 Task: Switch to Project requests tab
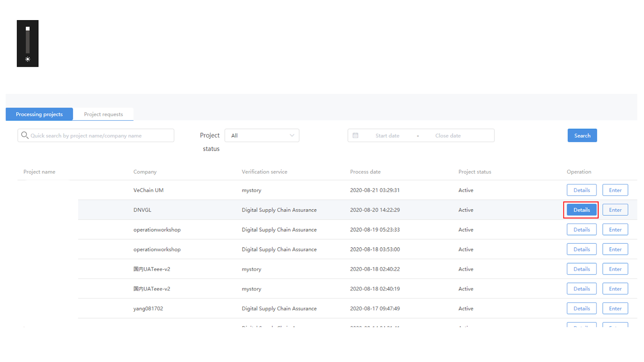click(103, 114)
